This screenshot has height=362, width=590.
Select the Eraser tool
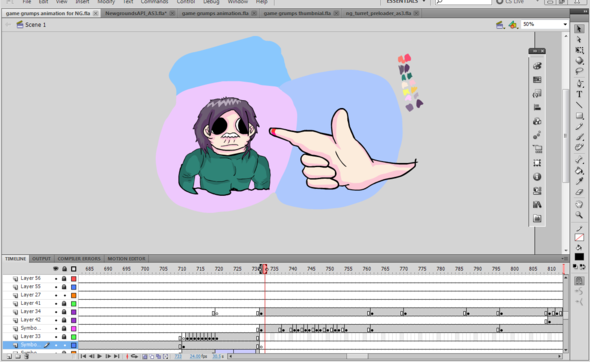tap(579, 192)
